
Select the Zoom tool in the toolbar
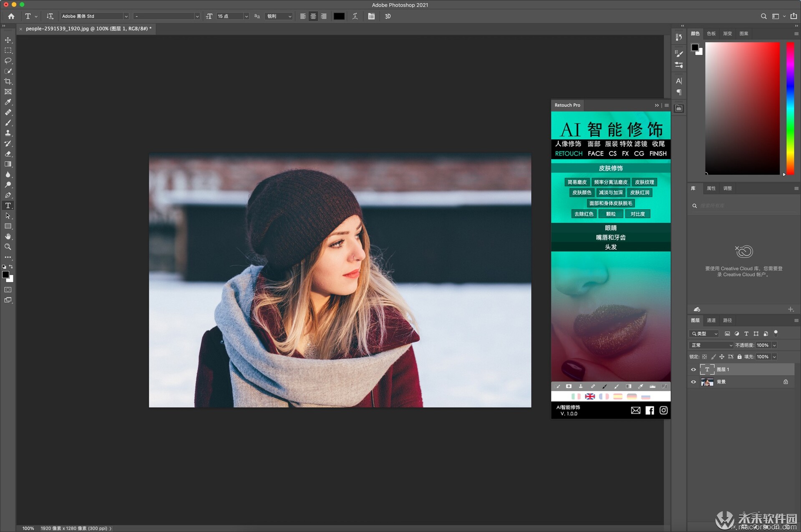[8, 247]
